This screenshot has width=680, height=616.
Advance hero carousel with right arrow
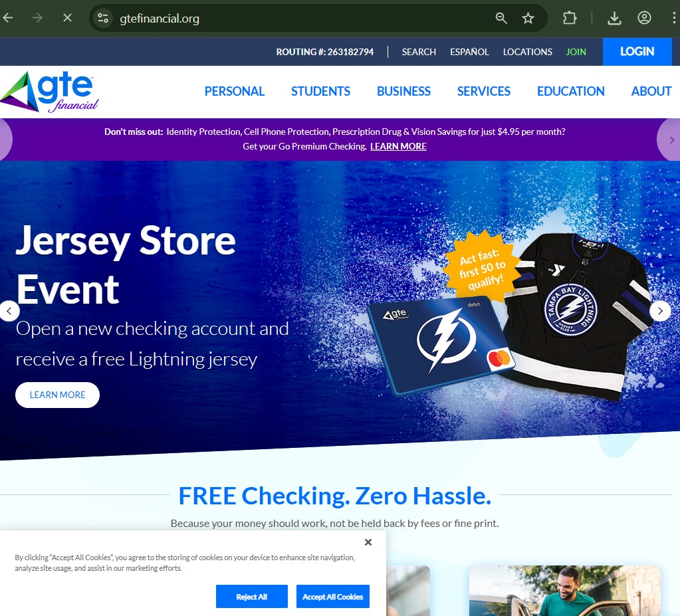point(660,311)
